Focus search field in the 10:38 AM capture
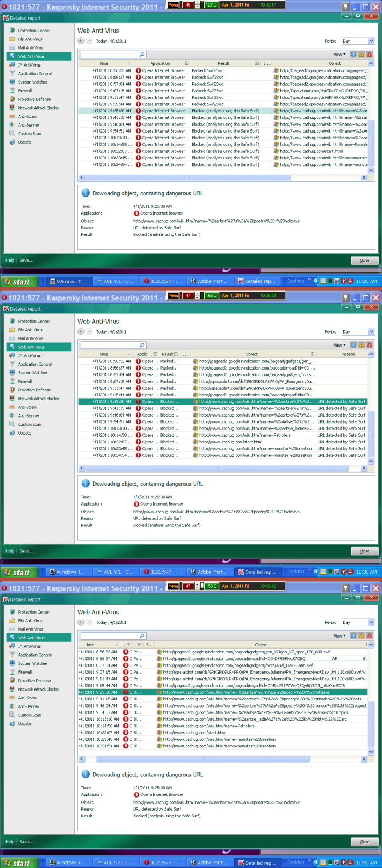 coord(114,345)
